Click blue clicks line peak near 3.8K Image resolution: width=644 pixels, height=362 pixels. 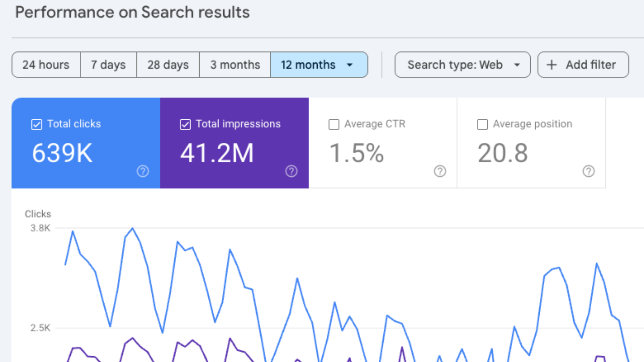(132, 229)
